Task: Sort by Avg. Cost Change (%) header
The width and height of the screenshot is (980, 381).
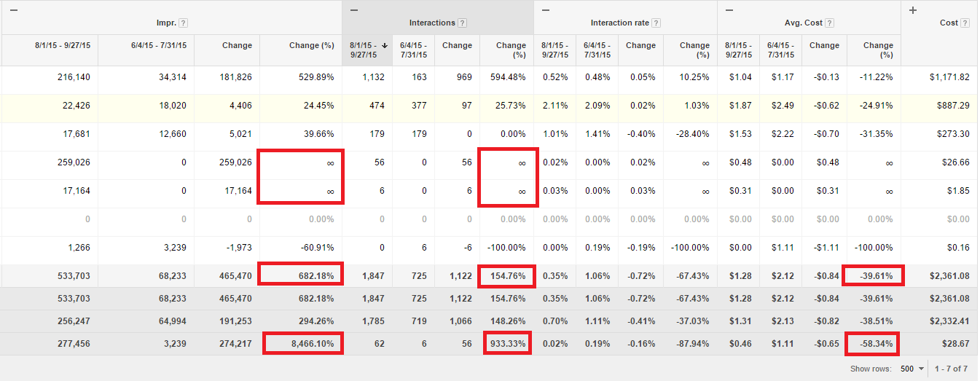Action: (x=879, y=50)
